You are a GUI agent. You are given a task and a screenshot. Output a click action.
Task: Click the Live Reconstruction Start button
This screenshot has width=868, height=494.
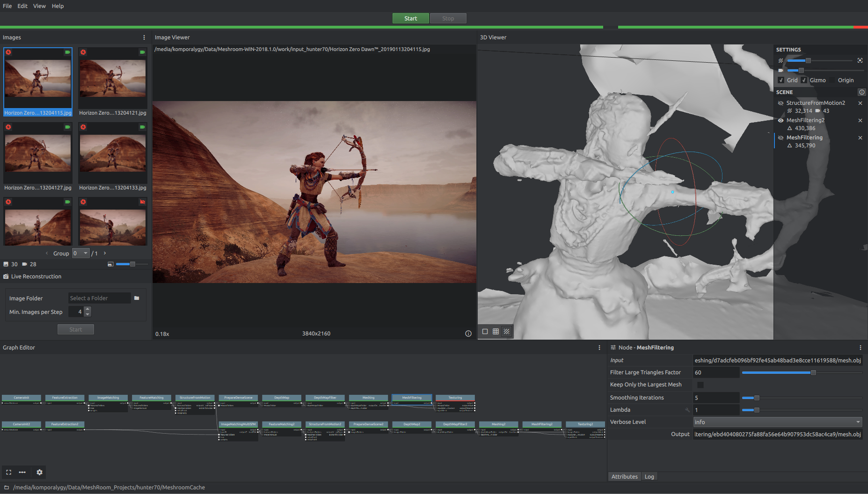(x=76, y=329)
